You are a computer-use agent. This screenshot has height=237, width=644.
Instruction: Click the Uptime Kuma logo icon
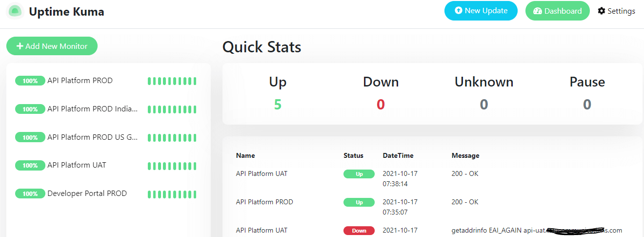coord(15,11)
